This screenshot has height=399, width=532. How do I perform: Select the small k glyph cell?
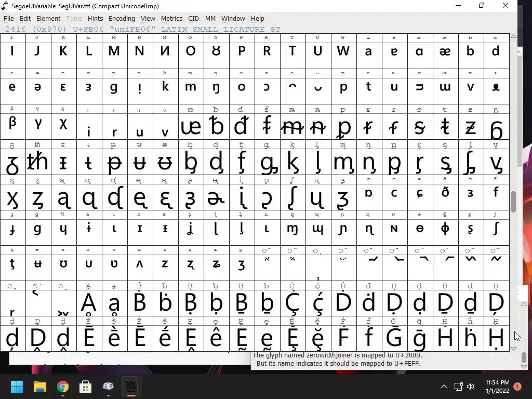tap(166, 87)
